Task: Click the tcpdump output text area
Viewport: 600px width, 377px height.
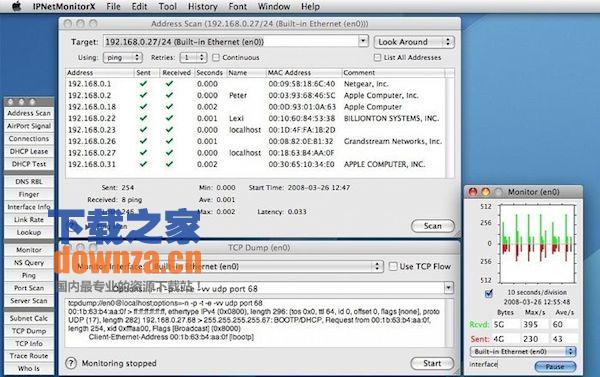Action: click(x=255, y=323)
